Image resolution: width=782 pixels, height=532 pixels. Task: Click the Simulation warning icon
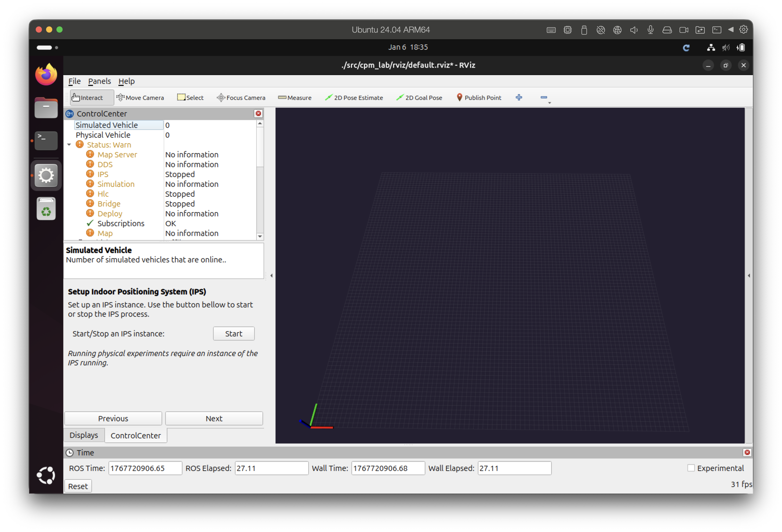[x=90, y=183]
